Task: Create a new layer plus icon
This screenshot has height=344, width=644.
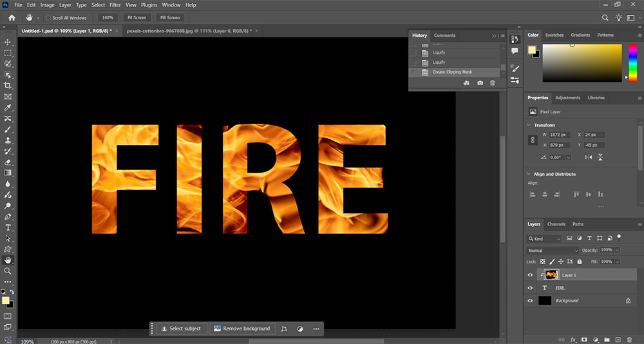Action: click(x=618, y=340)
